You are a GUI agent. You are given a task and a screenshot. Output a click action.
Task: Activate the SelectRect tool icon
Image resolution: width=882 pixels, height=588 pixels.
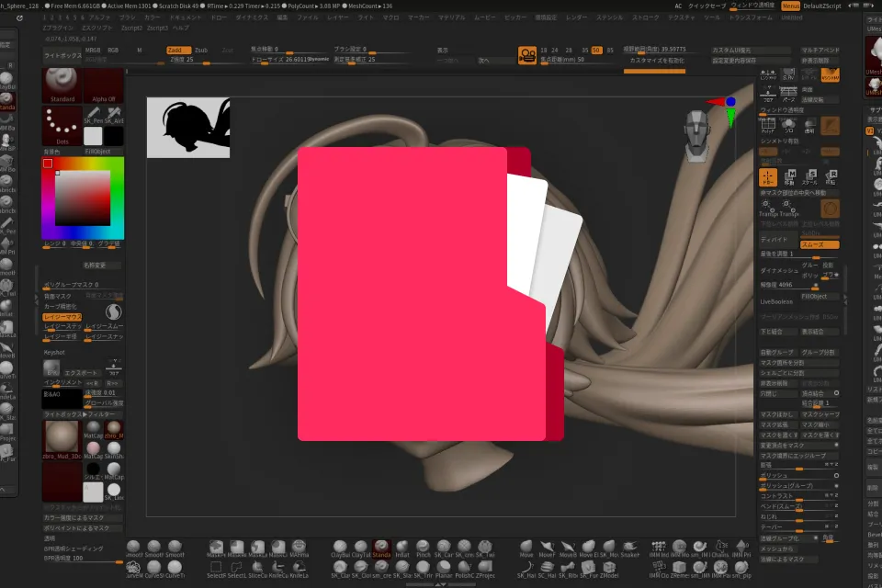[x=216, y=570]
